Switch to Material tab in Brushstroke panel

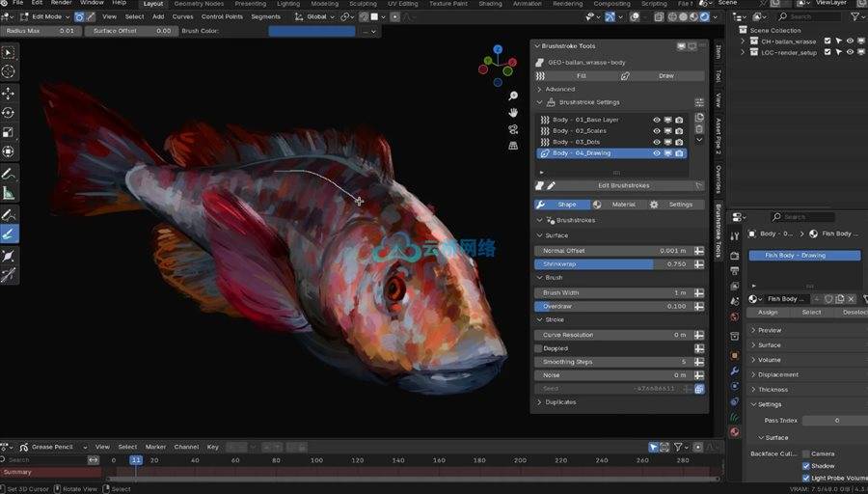coord(619,205)
